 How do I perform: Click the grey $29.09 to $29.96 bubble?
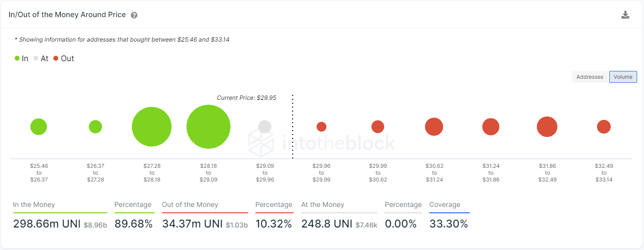[x=265, y=127]
